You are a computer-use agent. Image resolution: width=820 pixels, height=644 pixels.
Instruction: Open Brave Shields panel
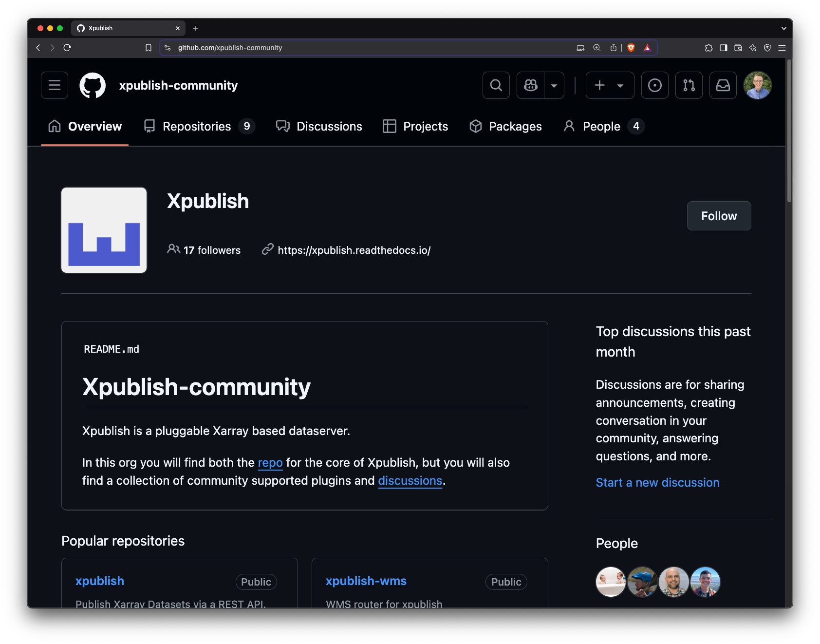[x=632, y=48]
